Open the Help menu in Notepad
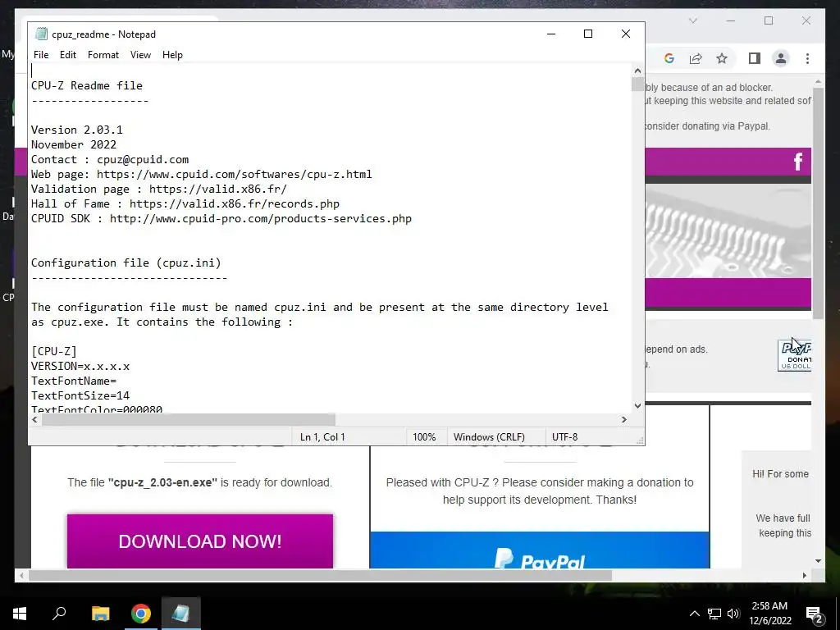Viewport: 840px width, 630px height. tap(172, 55)
